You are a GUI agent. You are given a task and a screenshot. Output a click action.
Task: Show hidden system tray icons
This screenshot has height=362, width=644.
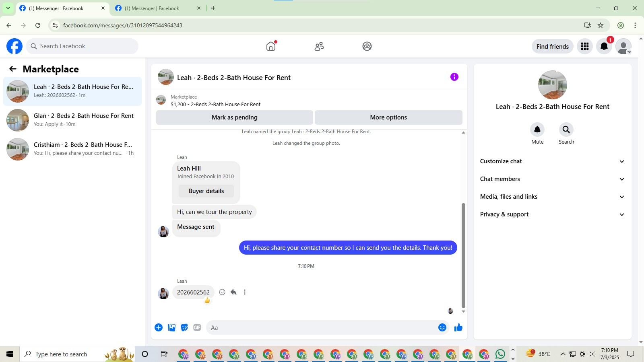click(563, 354)
